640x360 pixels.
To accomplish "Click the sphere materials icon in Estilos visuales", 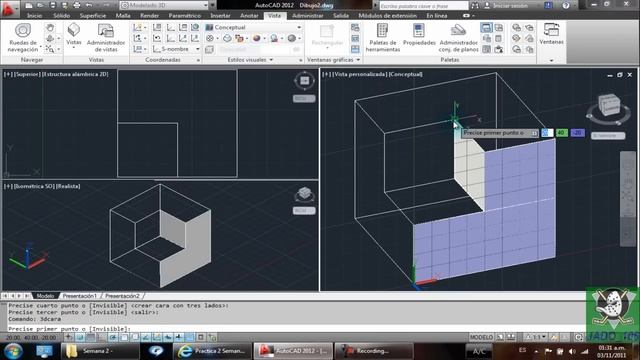I will coord(256,38).
